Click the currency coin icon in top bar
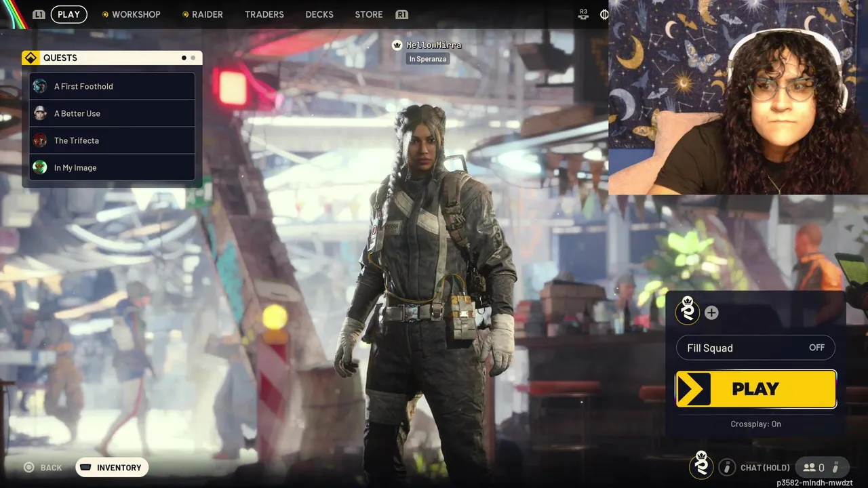This screenshot has height=488, width=868. [x=604, y=14]
